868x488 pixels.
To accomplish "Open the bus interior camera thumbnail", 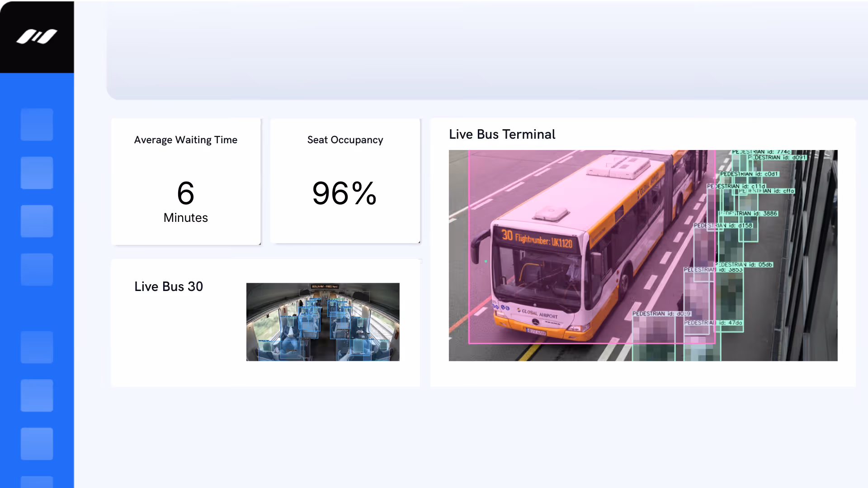I will 323,322.
